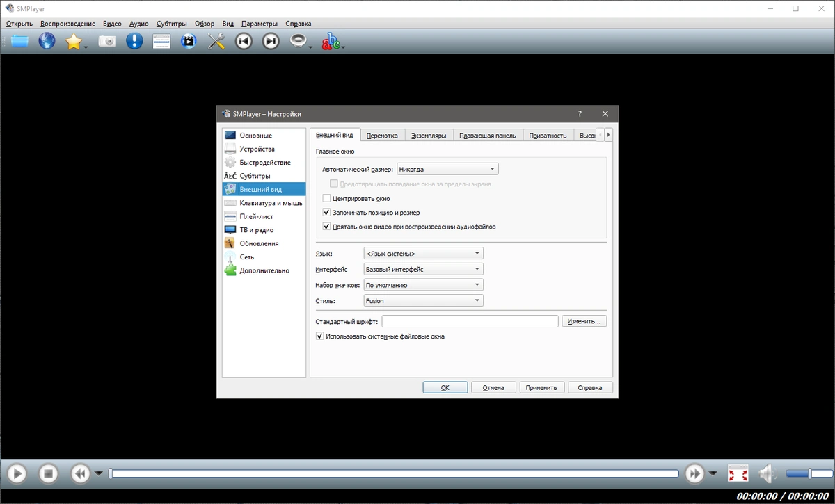The height and width of the screenshot is (504, 835).
Task: Click the Стандартный шрифт input field
Action: click(470, 321)
